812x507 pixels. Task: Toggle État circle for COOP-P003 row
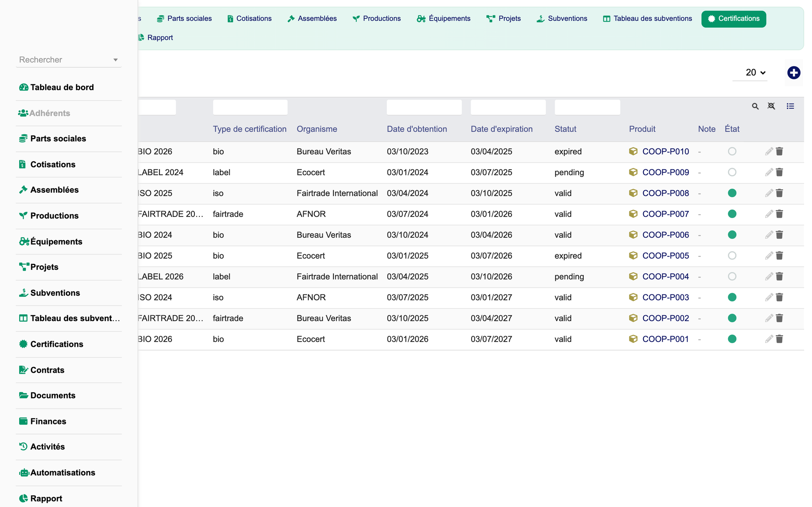click(732, 297)
